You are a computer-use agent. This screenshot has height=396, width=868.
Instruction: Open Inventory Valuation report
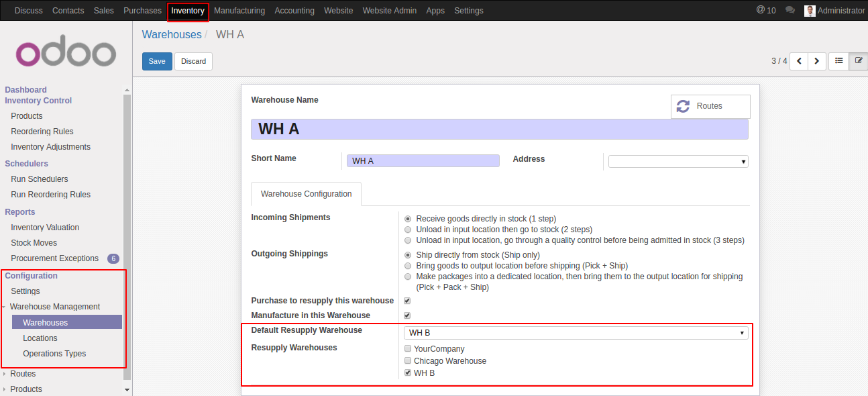(45, 228)
